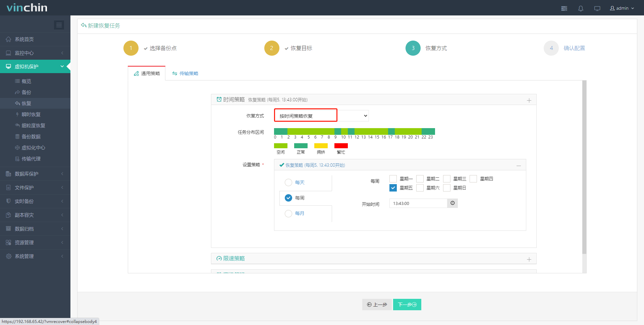Expand 时间策略 panel with plus icon
The image size is (644, 325).
tap(529, 100)
